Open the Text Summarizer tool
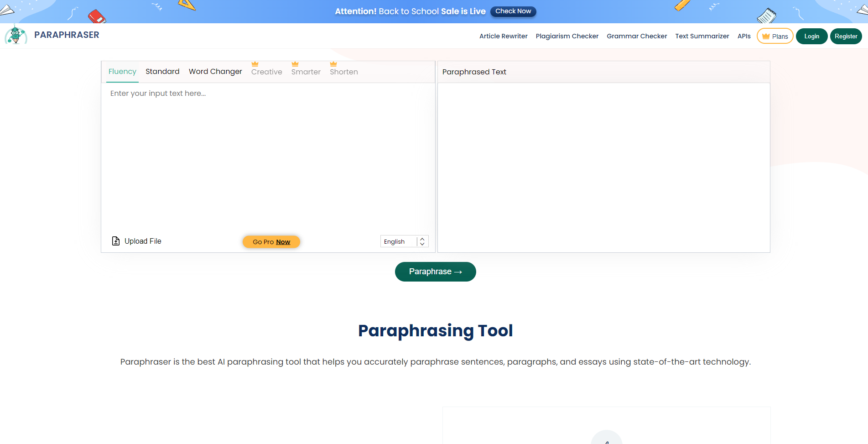 point(702,36)
